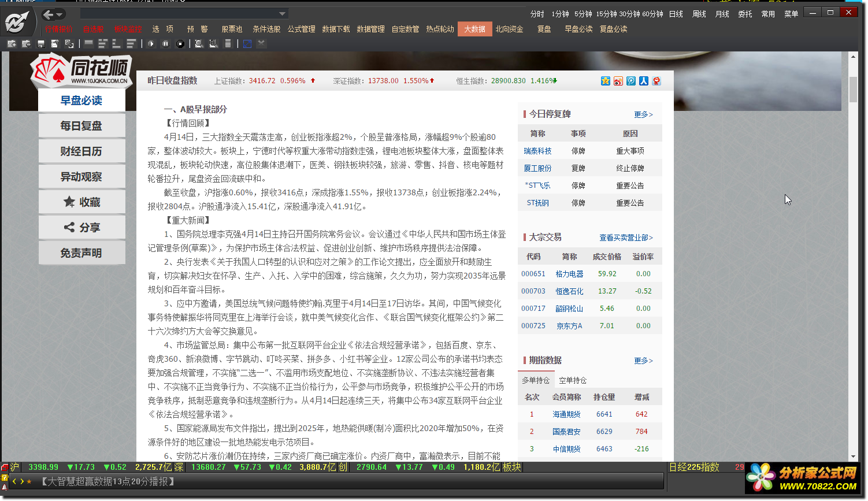868x501 pixels.
Task: Click the second magnifier zoom toolbar icon
Action: [213, 43]
